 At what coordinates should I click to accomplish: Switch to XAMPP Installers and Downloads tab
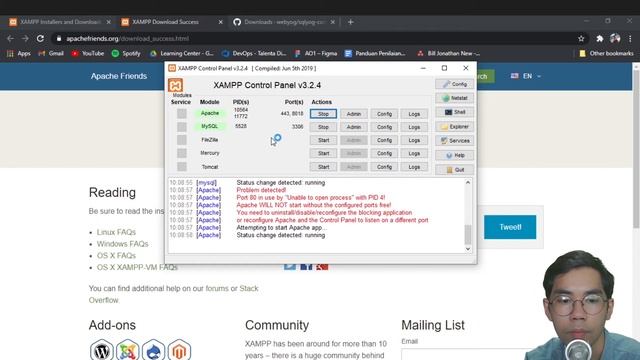click(x=60, y=22)
